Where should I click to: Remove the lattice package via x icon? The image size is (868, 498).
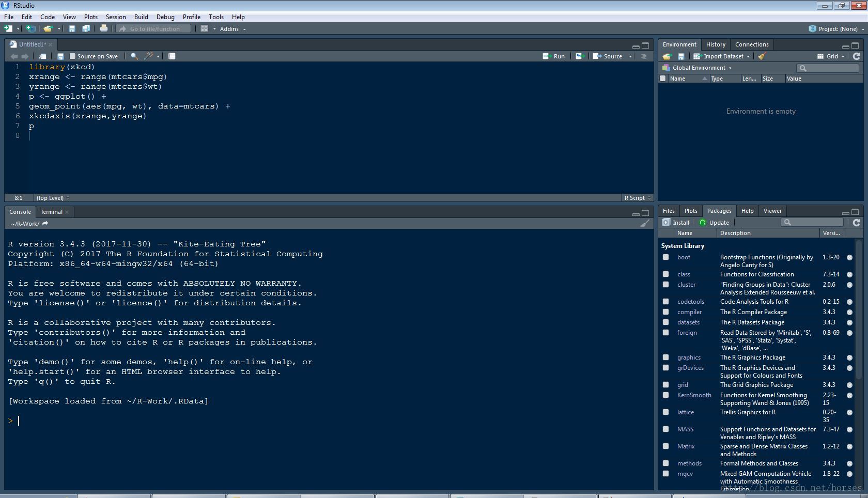click(849, 412)
